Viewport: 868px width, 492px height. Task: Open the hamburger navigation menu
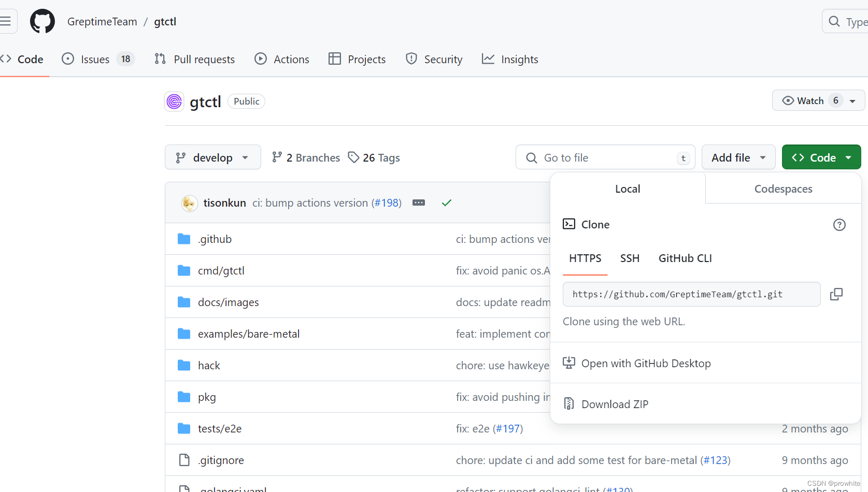click(x=6, y=21)
